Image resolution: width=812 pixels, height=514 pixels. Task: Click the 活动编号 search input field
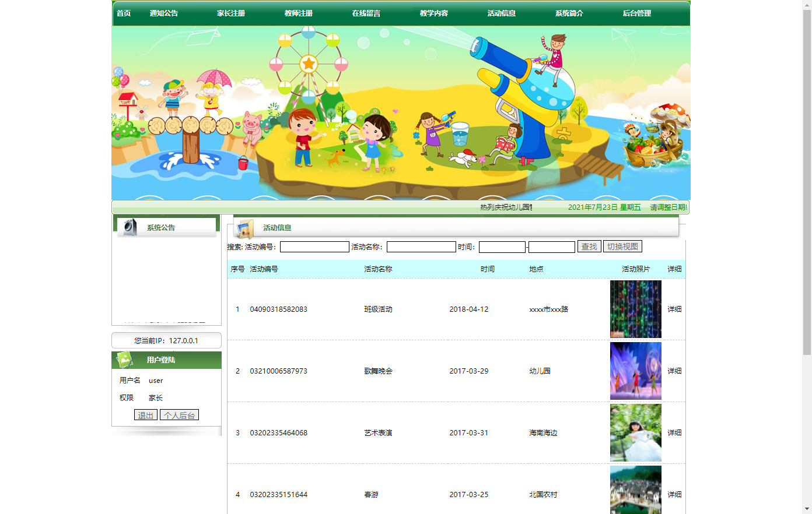[x=314, y=246]
